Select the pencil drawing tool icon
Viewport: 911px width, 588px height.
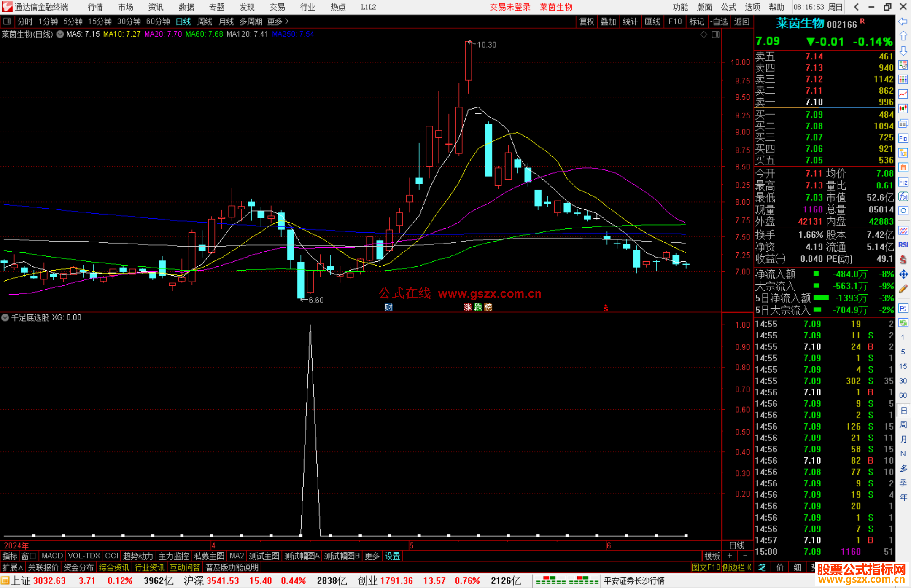(x=903, y=289)
